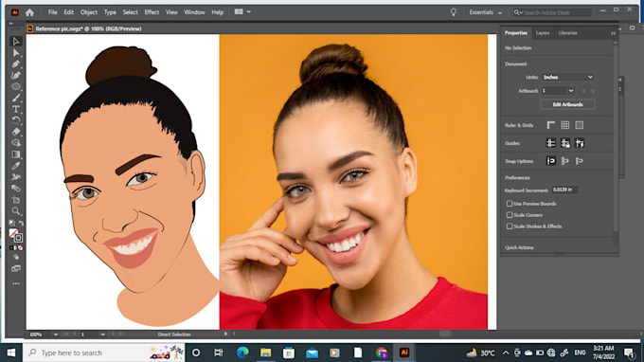Open the Effect menu
This screenshot has width=644, height=362.
152,12
